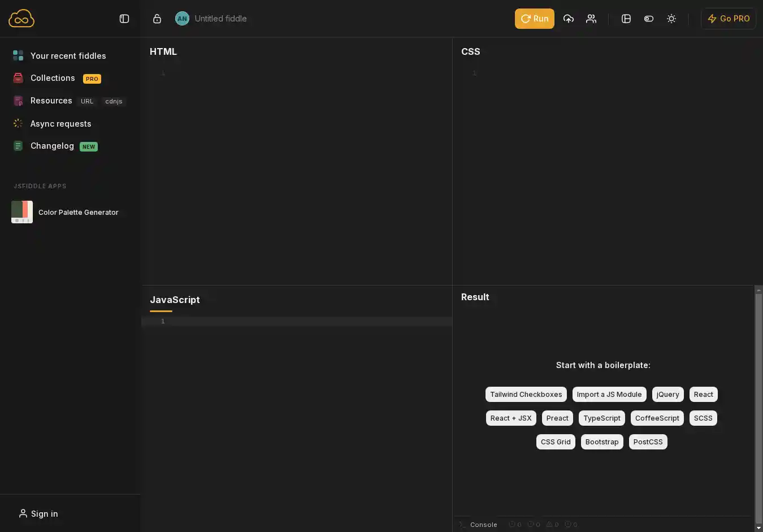
Task: Expand the Console panel
Action: [483, 525]
